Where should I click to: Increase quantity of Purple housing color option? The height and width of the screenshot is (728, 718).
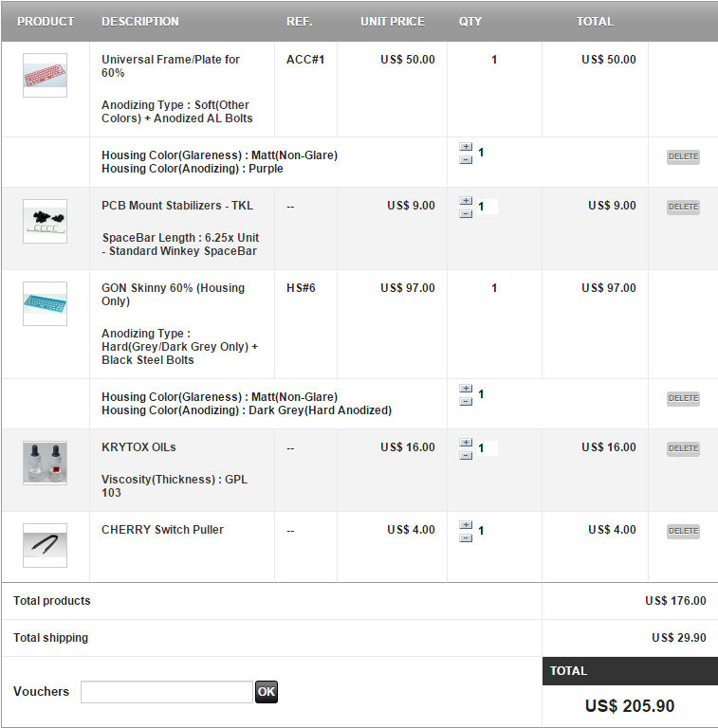(466, 147)
